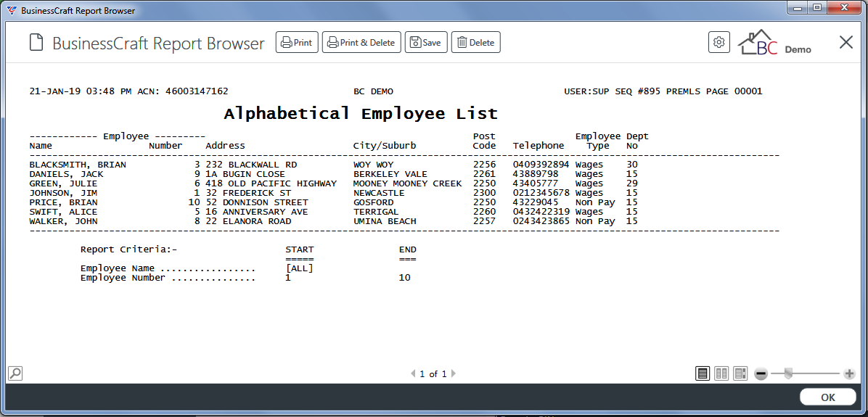The width and height of the screenshot is (868, 417).
Task: Click the OK button
Action: click(x=827, y=397)
